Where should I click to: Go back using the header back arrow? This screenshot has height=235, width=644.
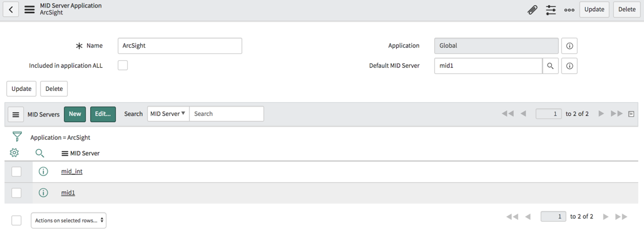click(x=11, y=9)
